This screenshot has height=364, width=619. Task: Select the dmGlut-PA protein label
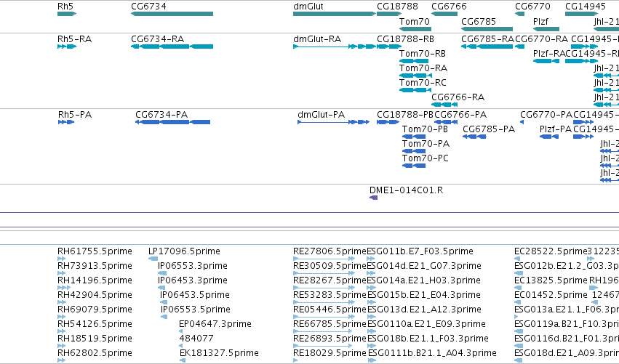click(x=322, y=115)
